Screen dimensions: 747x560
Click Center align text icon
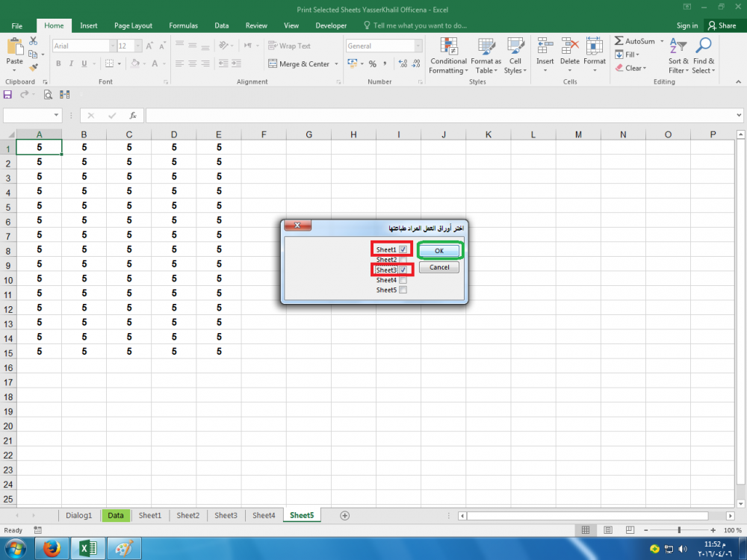pyautogui.click(x=193, y=63)
